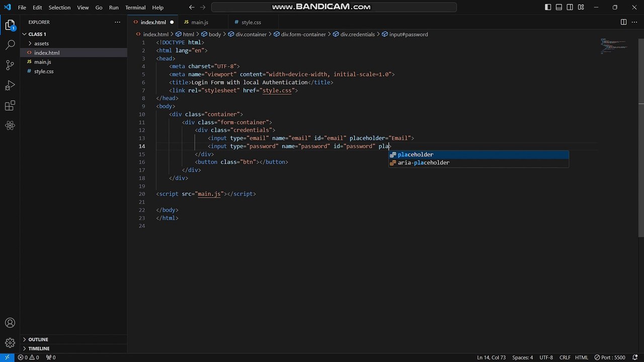Toggle the Primary Side Bar layout button
This screenshot has height=362, width=644.
pos(548,8)
